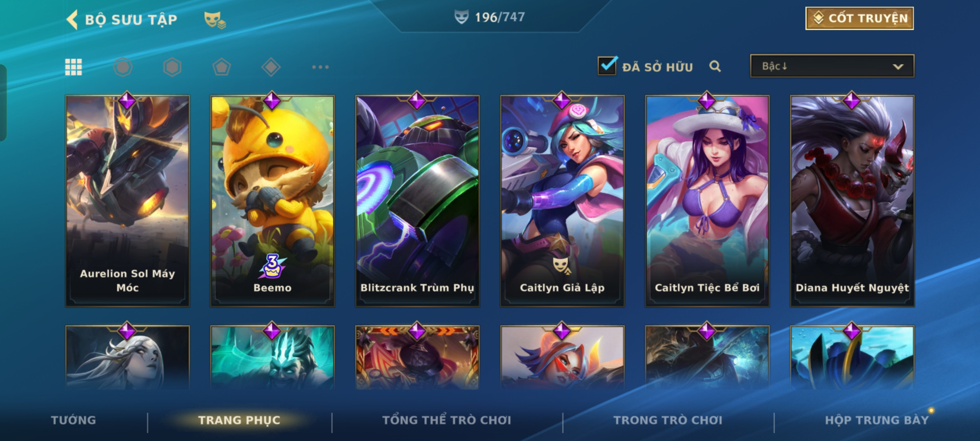This screenshot has width=980, height=441.
Task: Filter by the pentagon rarity icon
Action: 222,67
